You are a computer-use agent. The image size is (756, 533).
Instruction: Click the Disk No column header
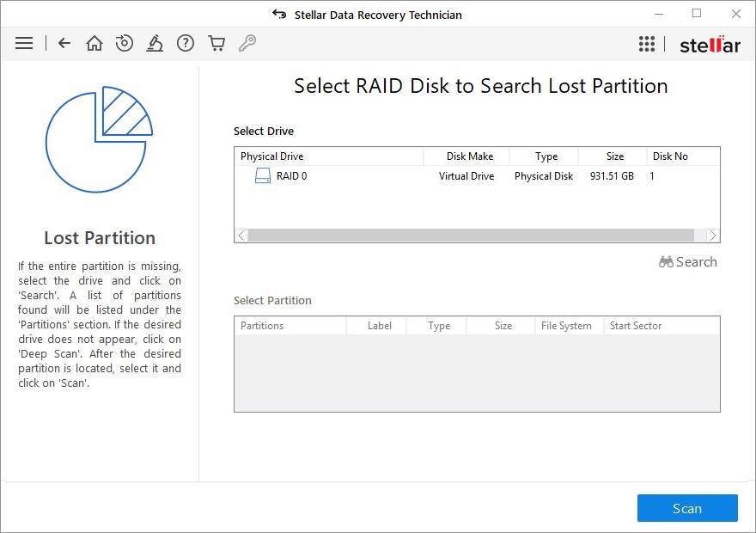(683, 156)
